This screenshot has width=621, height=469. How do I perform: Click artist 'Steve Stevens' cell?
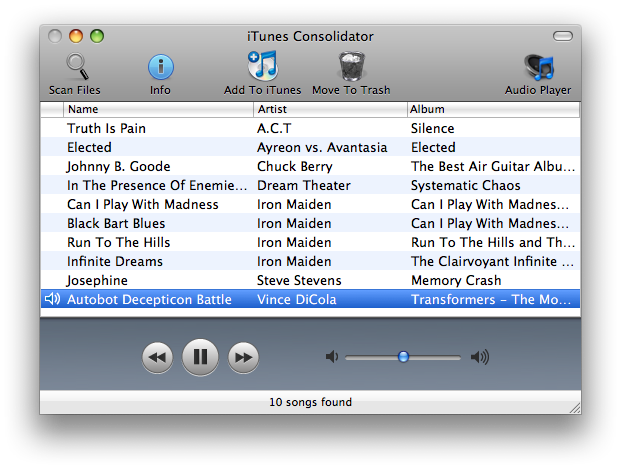(299, 280)
